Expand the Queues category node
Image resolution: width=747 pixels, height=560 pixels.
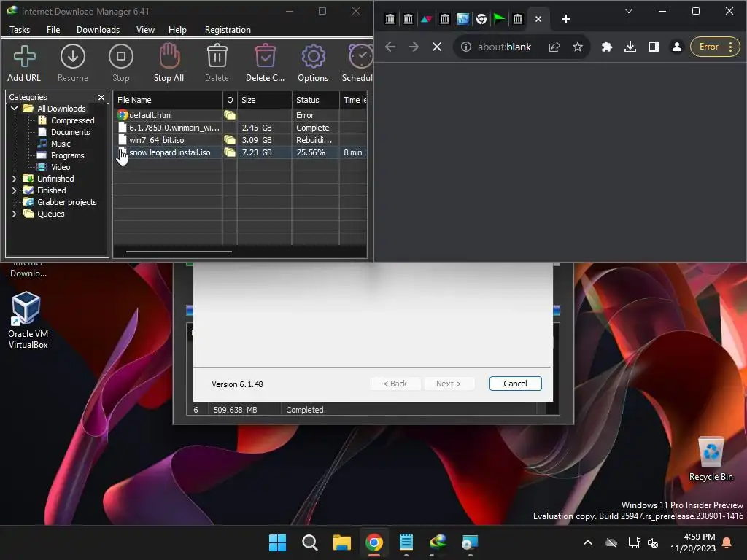coord(14,214)
